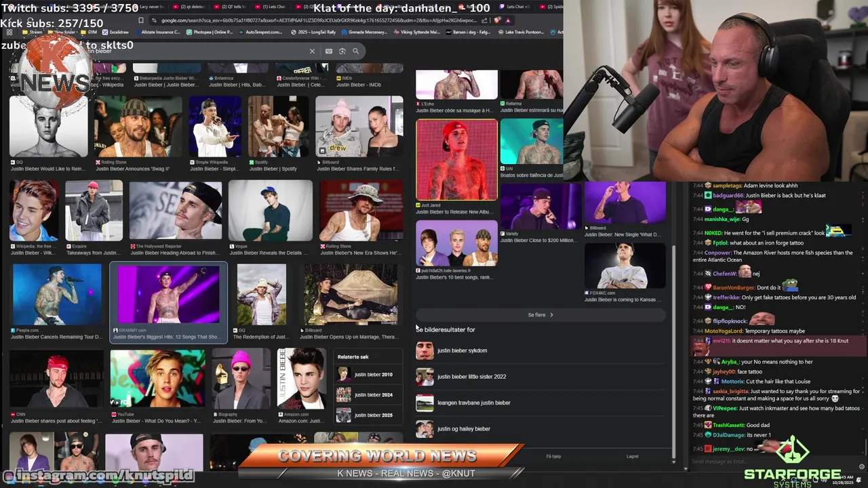The height and width of the screenshot is (488, 868).
Task: Open the Brave shields icon
Action: (x=498, y=20)
